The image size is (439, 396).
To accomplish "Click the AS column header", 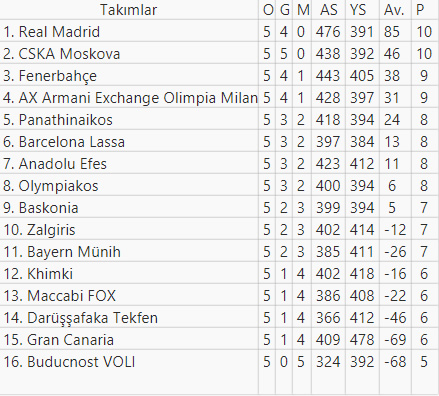I will (329, 10).
